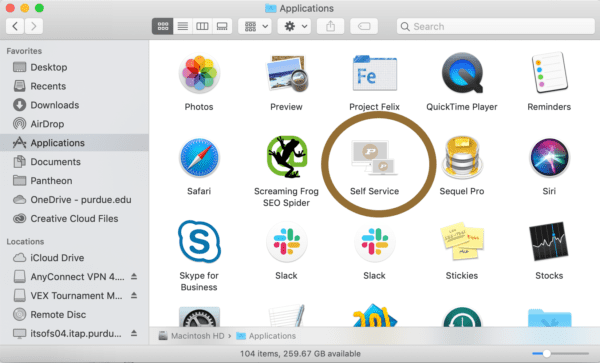The image size is (600, 363).
Task: Open Recents in the sidebar
Action: click(x=75, y=86)
